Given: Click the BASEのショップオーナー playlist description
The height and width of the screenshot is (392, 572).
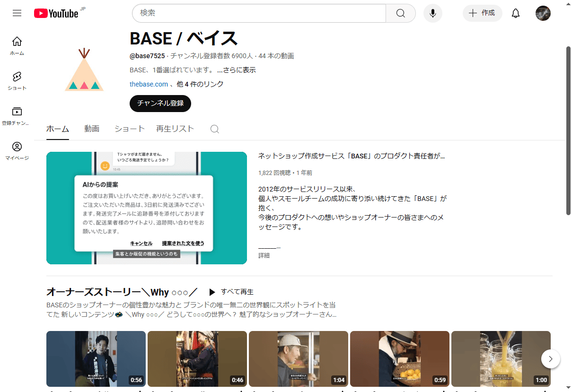Looking at the screenshot, I should tap(192, 310).
